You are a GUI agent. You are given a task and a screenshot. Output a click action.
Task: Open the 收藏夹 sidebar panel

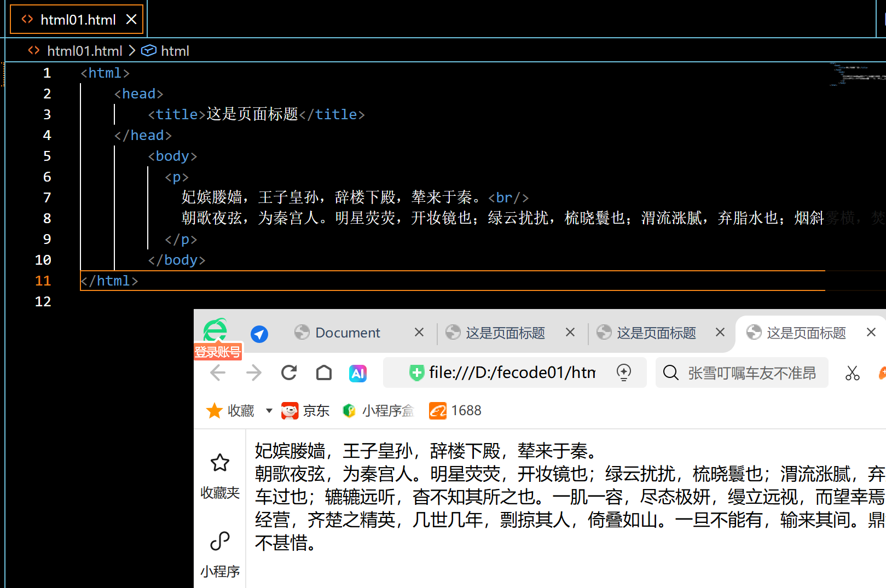click(220, 476)
